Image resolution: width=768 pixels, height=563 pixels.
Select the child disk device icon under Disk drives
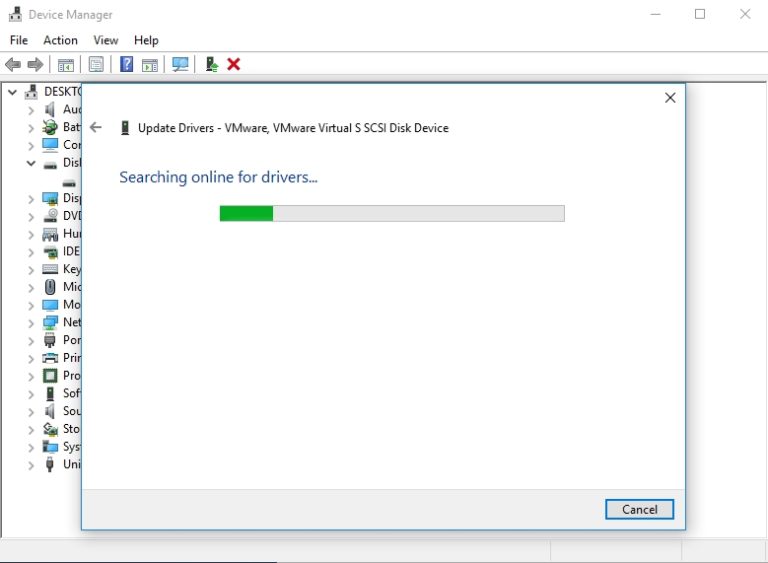(x=69, y=184)
